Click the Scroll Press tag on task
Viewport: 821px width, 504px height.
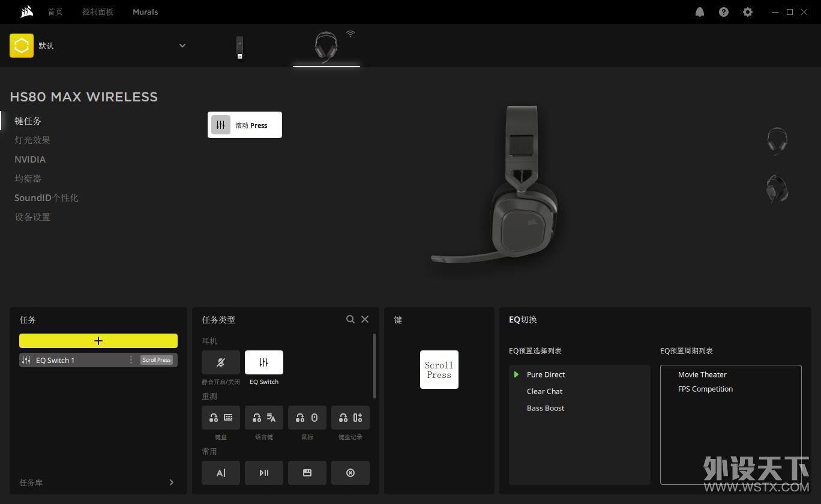pos(157,360)
